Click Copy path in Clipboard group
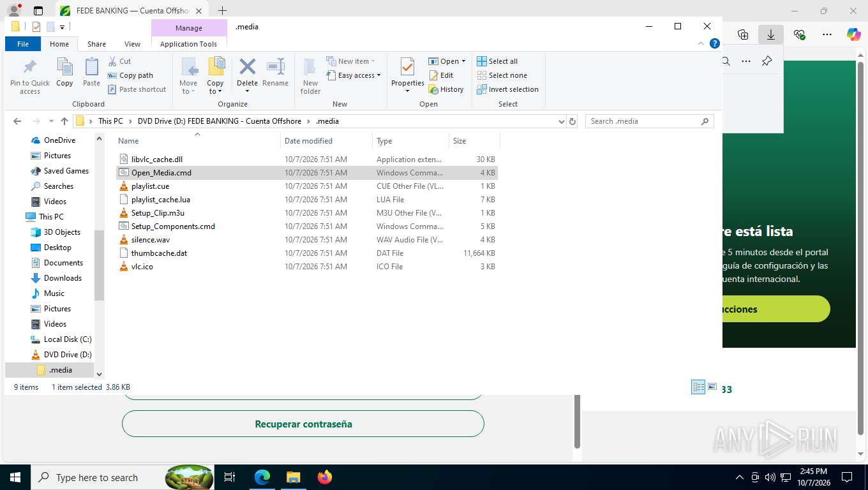Screen dimensions: 868x490 130,75
